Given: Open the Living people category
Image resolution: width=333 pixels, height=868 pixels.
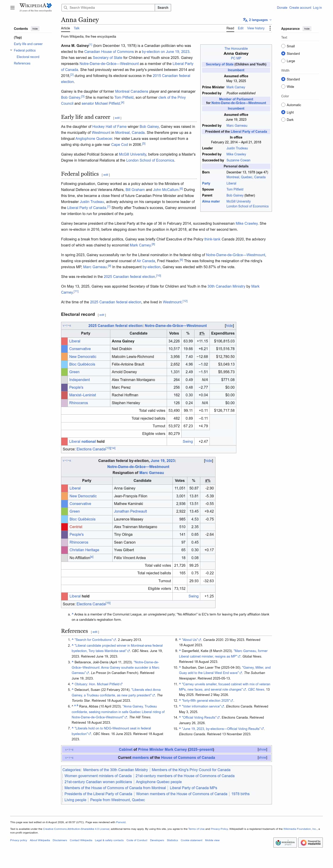Looking at the screenshot, I should 75,800.
